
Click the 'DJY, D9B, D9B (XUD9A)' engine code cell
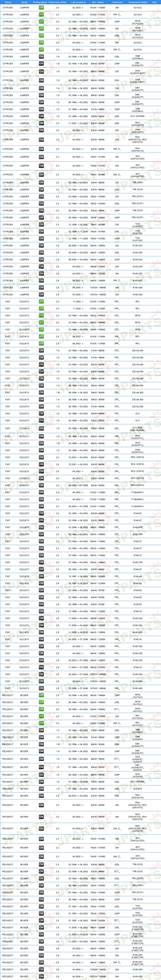coord(137,428)
